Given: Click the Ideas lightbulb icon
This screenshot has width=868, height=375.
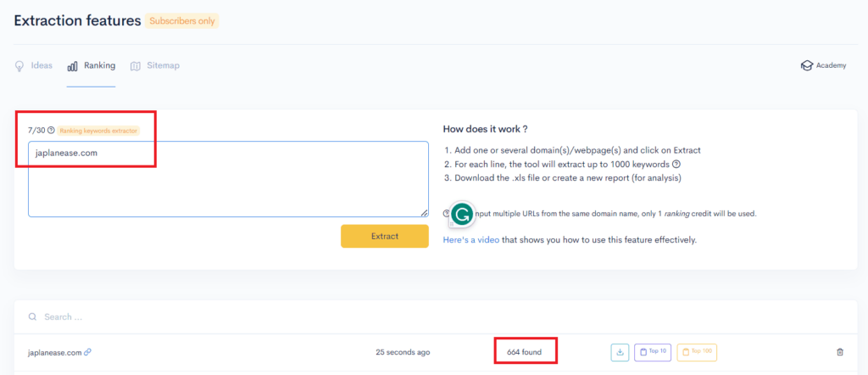Looking at the screenshot, I should (x=19, y=66).
